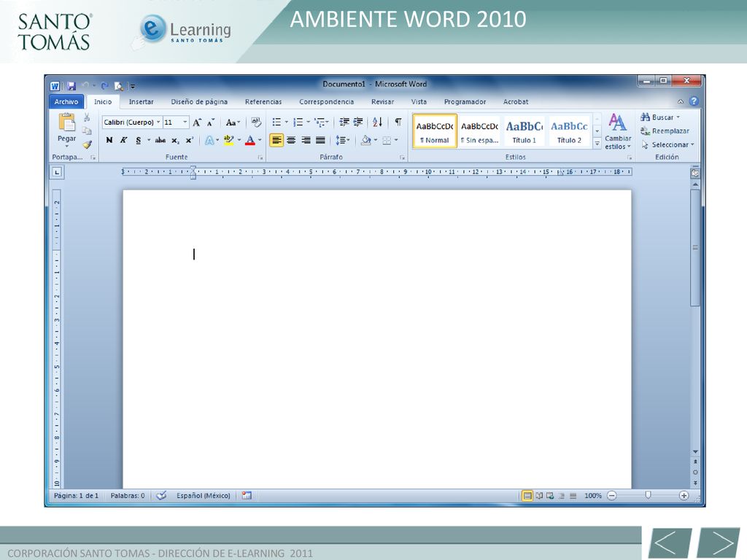The height and width of the screenshot is (560, 747).
Task: Toggle Underline (S) formatting
Action: [x=138, y=140]
